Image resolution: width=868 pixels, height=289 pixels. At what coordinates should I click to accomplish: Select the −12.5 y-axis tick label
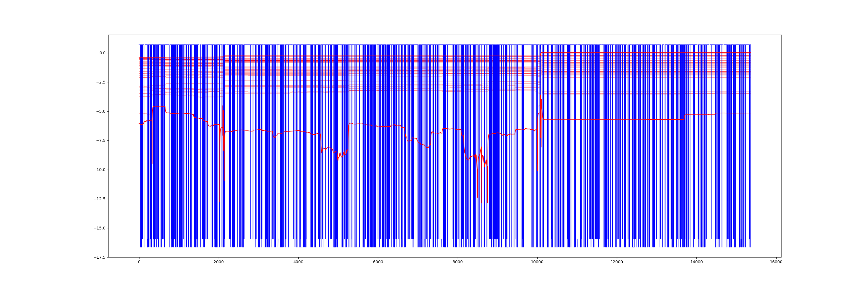click(x=100, y=199)
